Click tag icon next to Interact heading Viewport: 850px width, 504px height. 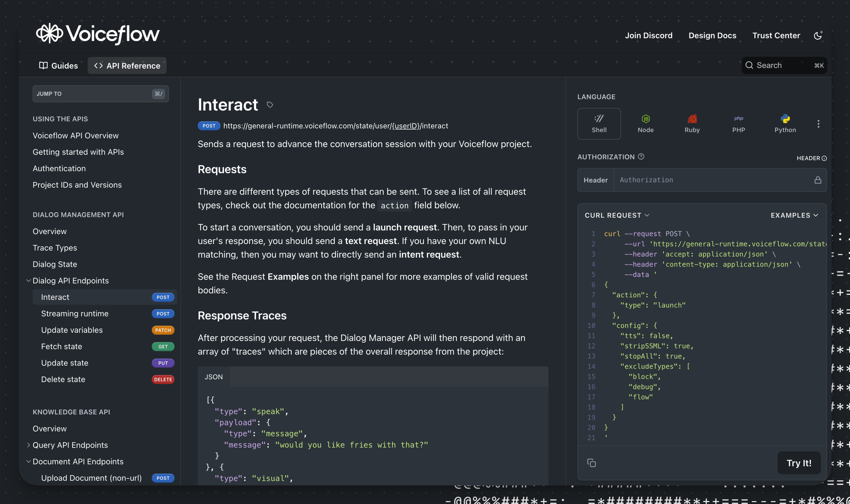(x=270, y=105)
